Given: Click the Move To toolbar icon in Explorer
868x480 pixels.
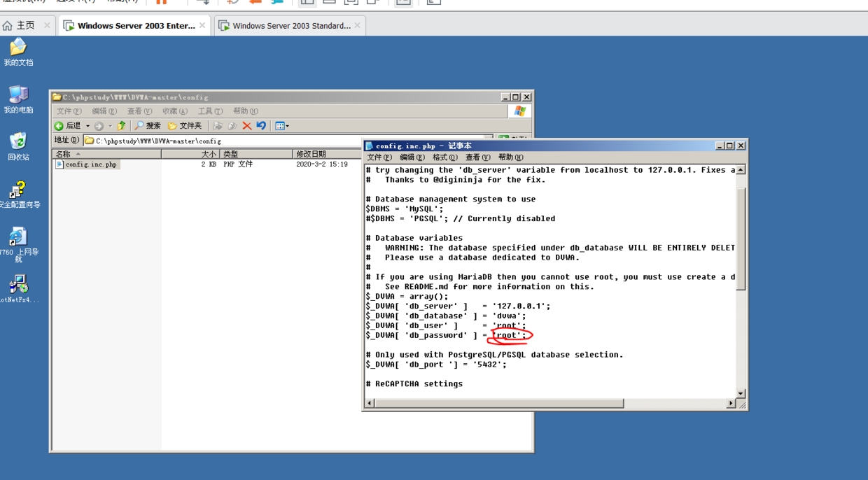Looking at the screenshot, I should [x=218, y=126].
